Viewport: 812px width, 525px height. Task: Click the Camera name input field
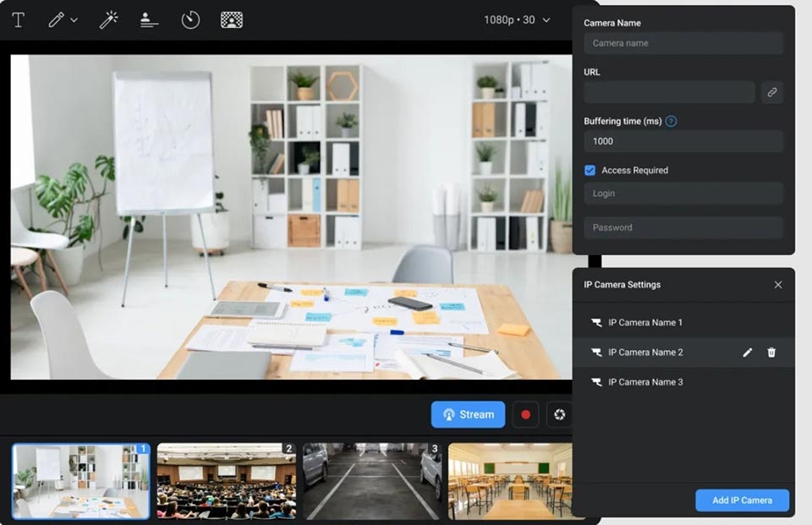click(x=683, y=43)
